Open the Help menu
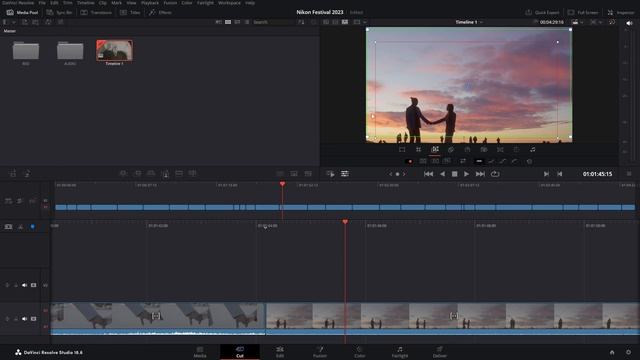The image size is (640, 360). click(250, 3)
